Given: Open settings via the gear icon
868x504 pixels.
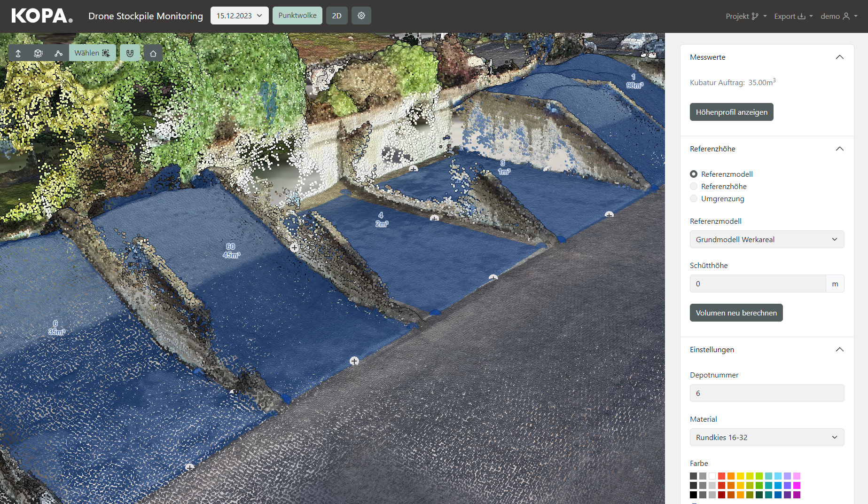Looking at the screenshot, I should coord(361,16).
